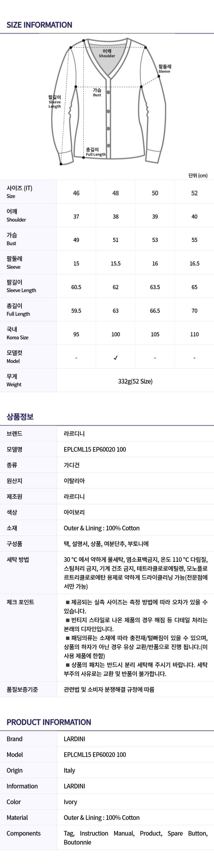
Task: Click the Italy origin value
Action: 70,770
